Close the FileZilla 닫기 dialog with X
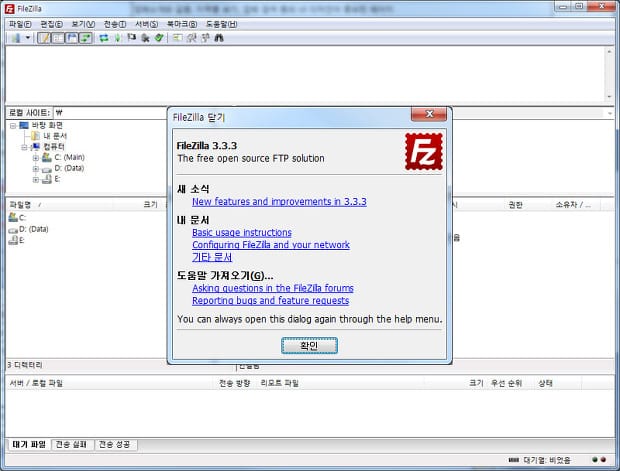 [x=429, y=114]
